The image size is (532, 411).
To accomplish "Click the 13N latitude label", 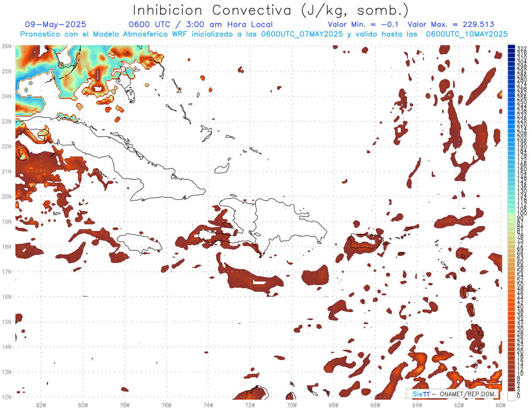I will tap(7, 372).
